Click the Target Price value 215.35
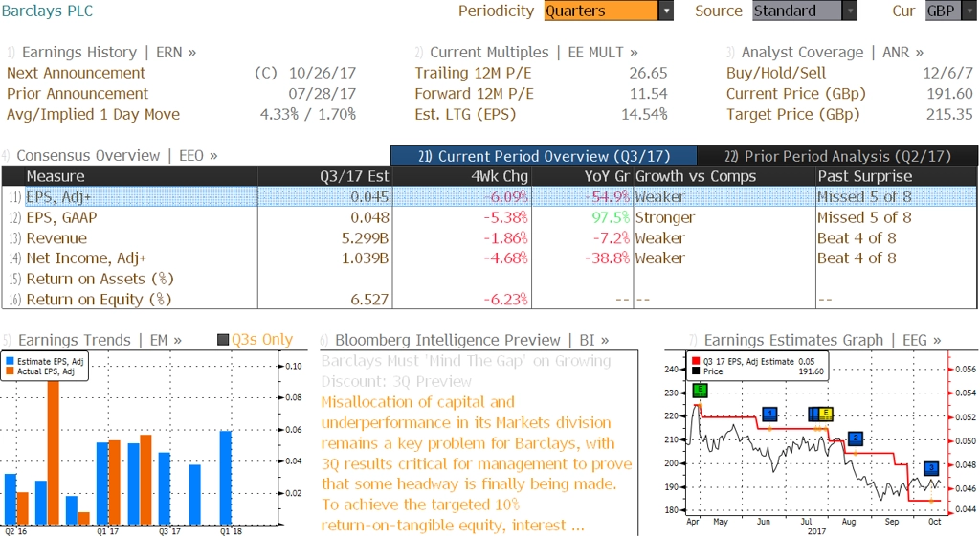This screenshot has width=980, height=539. (950, 115)
